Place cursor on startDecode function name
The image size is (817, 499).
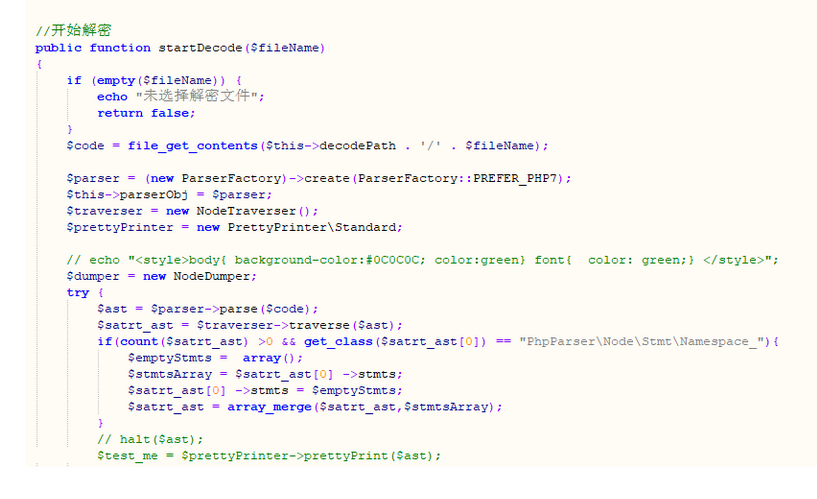(x=194, y=47)
